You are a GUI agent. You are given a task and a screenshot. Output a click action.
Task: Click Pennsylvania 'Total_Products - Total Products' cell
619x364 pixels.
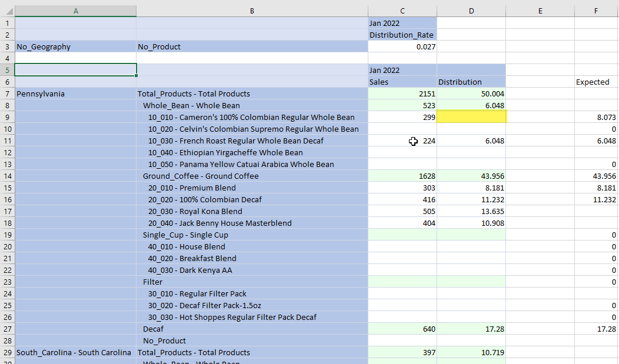(x=252, y=93)
